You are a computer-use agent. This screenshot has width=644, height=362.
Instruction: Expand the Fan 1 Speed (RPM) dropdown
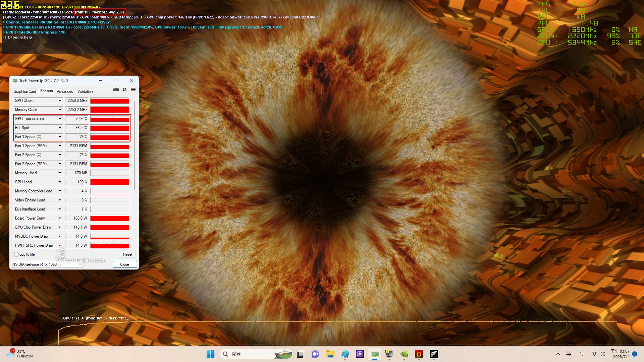[60, 146]
